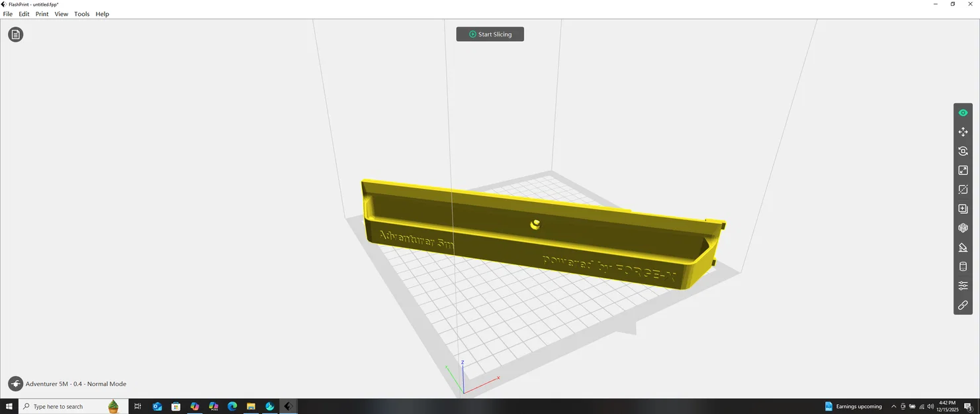Open the Edit menu

click(x=24, y=14)
